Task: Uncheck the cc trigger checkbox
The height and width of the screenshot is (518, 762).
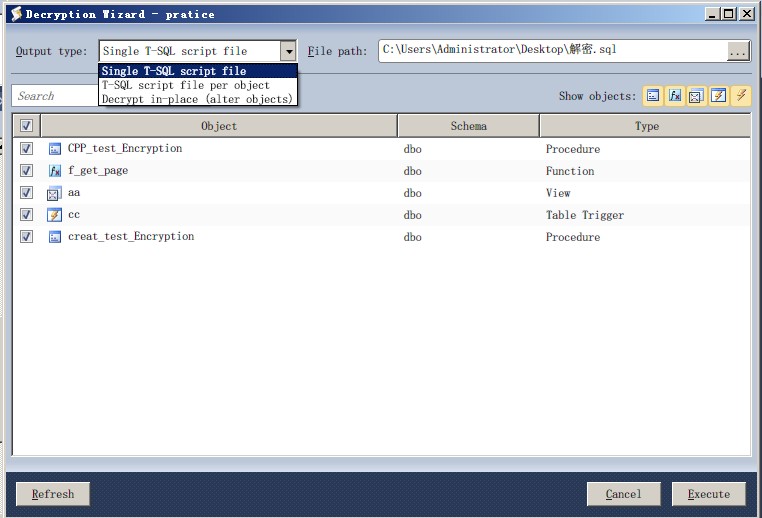Action: [x=26, y=214]
